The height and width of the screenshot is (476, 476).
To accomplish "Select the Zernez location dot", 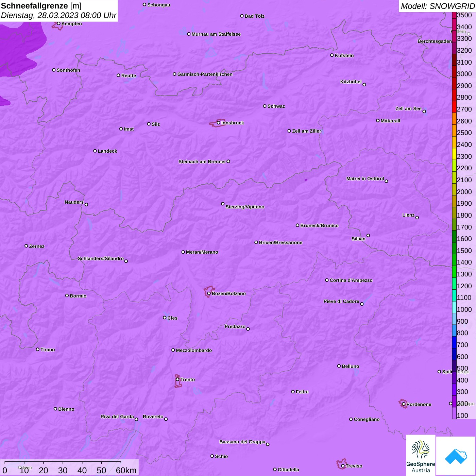I will [26, 246].
